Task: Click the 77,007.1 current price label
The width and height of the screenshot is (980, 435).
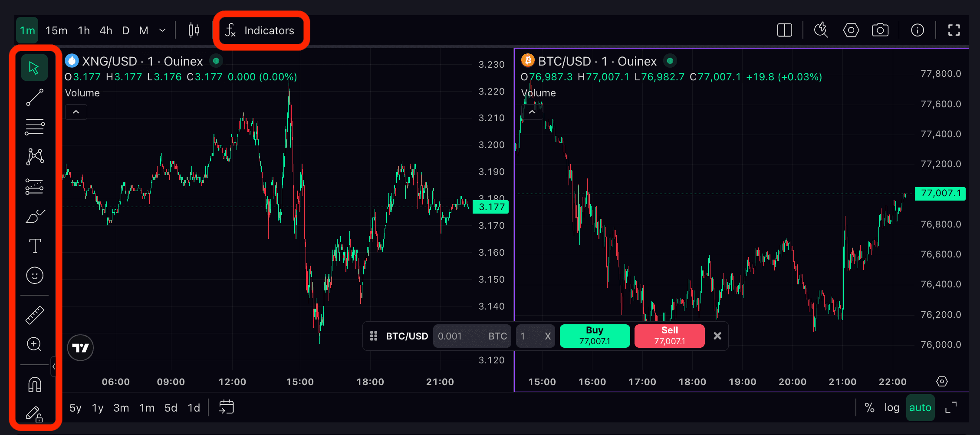Action: pyautogui.click(x=940, y=193)
